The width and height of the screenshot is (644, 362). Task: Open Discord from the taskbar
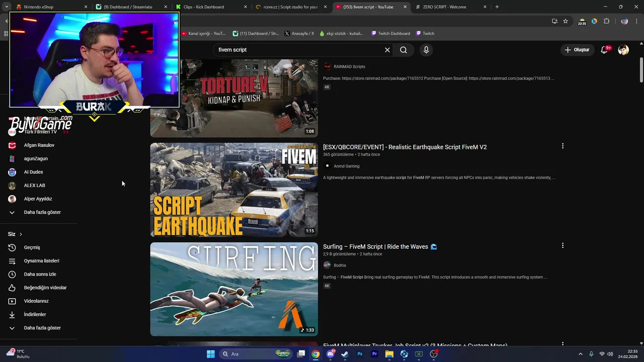331,354
